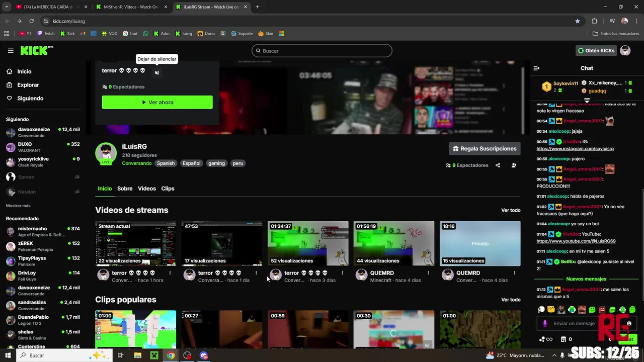Screen dimensions: 644x362
Task: Open the emoji picker in chat input
Action: [x=629, y=323]
